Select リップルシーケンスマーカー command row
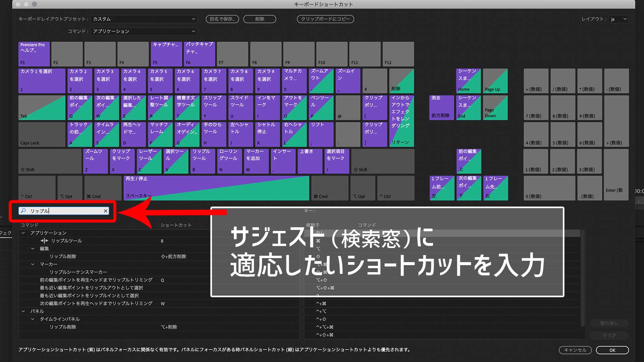Screen dimensions: 644x362 pos(159,272)
